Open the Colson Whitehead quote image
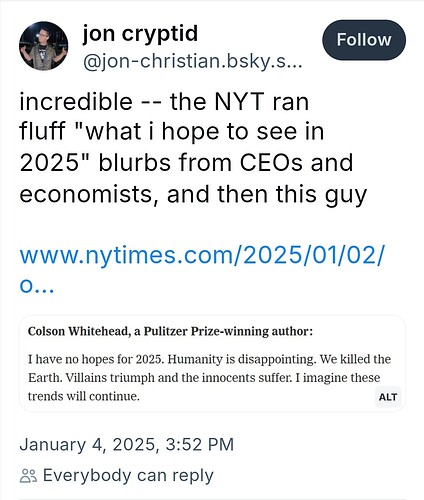 tap(212, 364)
